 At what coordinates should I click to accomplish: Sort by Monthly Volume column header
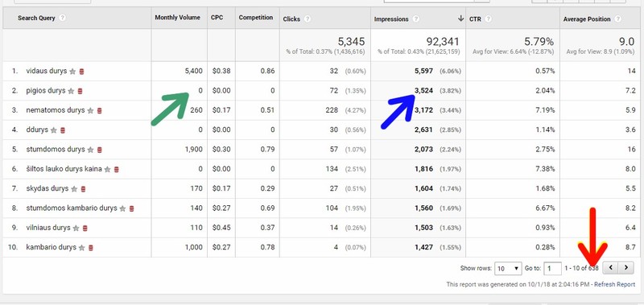pyautogui.click(x=177, y=18)
